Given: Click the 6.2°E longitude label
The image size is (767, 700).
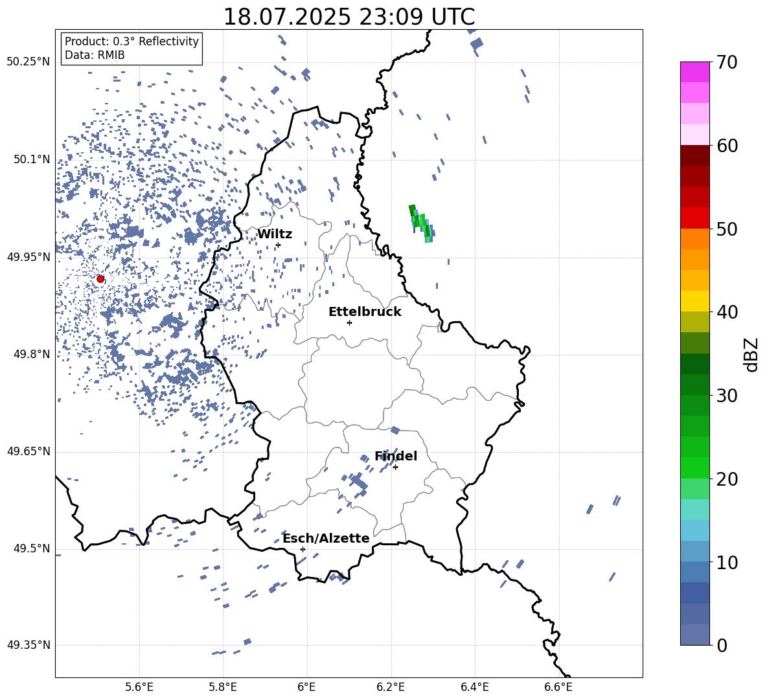Looking at the screenshot, I should click(x=391, y=688).
